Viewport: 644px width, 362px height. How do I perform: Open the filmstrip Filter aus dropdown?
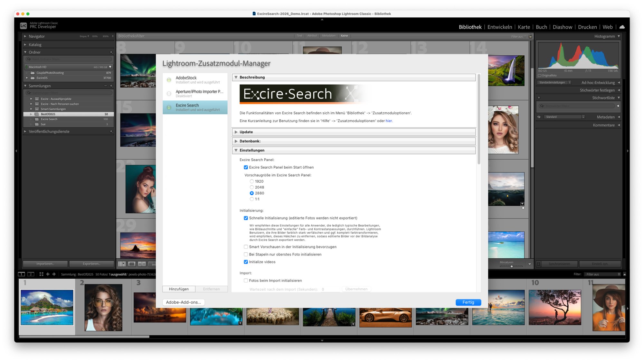coord(602,274)
